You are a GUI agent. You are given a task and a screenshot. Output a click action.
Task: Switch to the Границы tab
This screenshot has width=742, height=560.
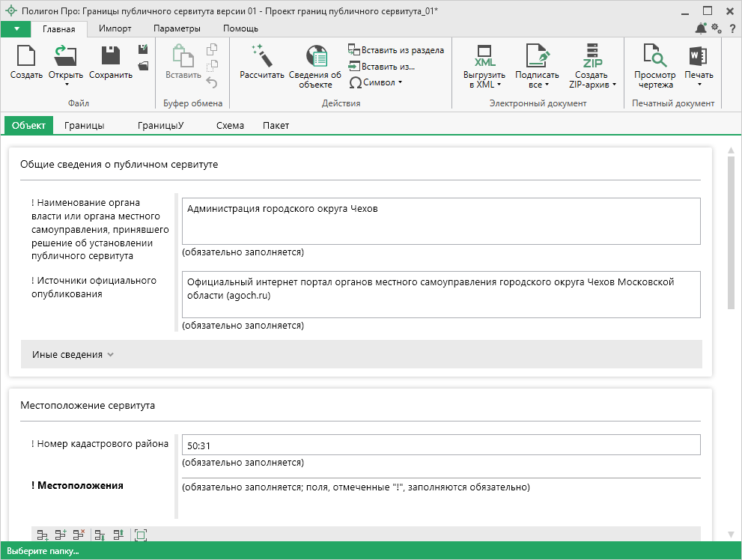pos(84,125)
